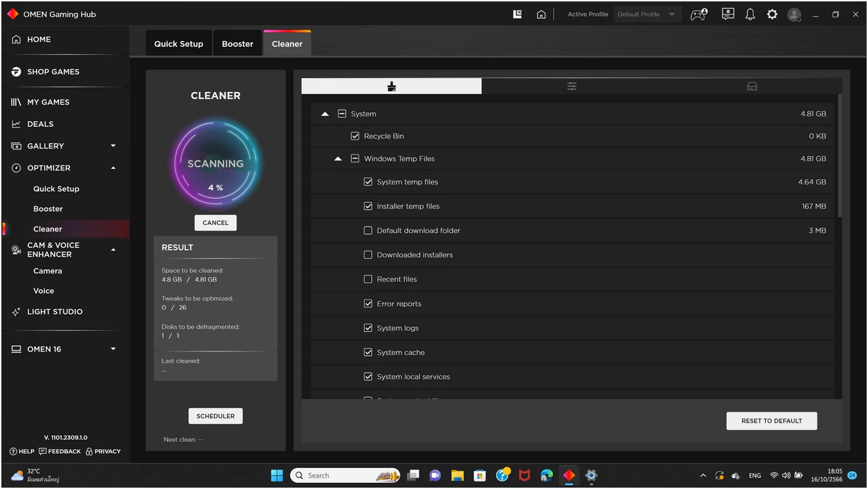The width and height of the screenshot is (868, 489).
Task: Open the messages chat panel icon
Action: (728, 14)
